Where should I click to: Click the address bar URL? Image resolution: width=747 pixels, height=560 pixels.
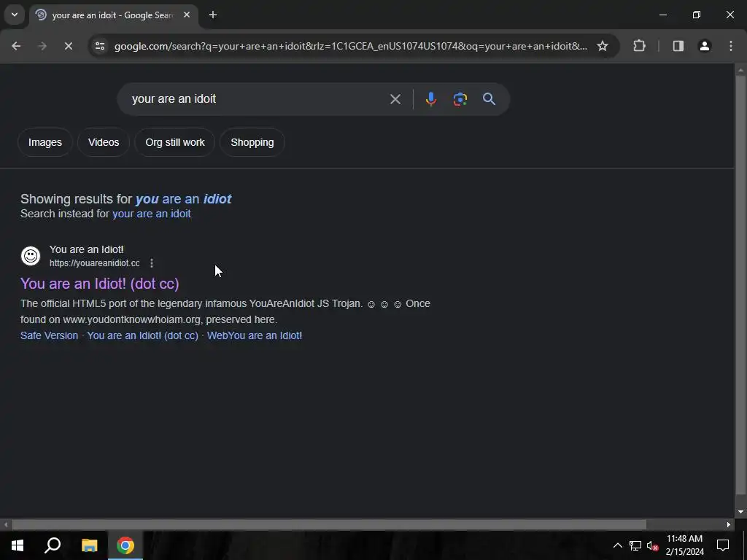(x=351, y=46)
